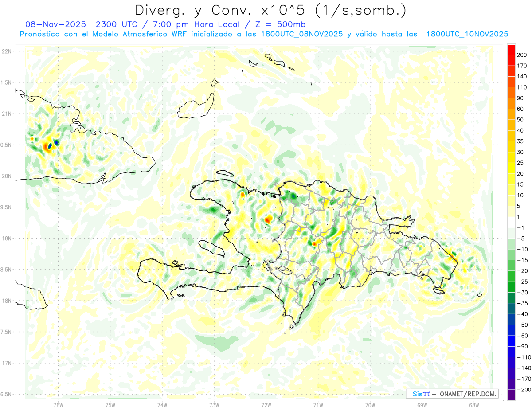The image size is (532, 411).
Task: Pick the green swatch between -20 and -25
Action: click(x=511, y=276)
